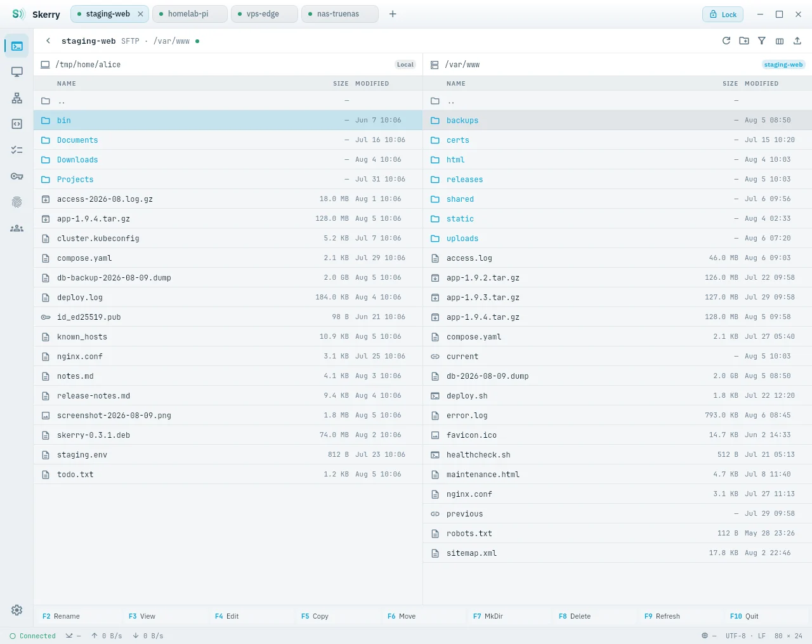This screenshot has height=644, width=812.
Task: Add a new connection tab with plus
Action: 393,14
